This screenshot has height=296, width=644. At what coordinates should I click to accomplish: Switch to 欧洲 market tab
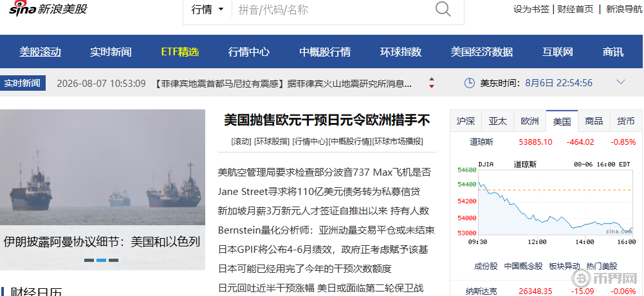[x=530, y=121]
